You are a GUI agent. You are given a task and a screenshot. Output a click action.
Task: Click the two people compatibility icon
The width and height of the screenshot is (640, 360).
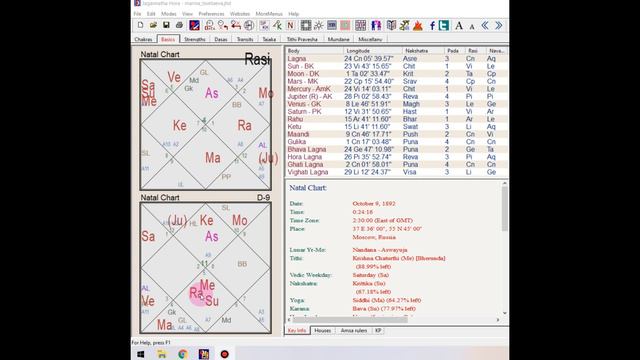point(376,25)
